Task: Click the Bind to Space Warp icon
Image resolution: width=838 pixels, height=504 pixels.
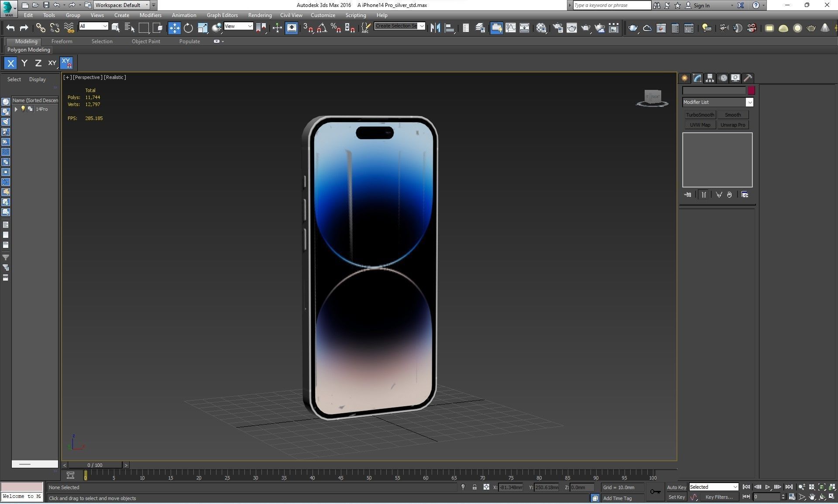Action: click(x=69, y=28)
